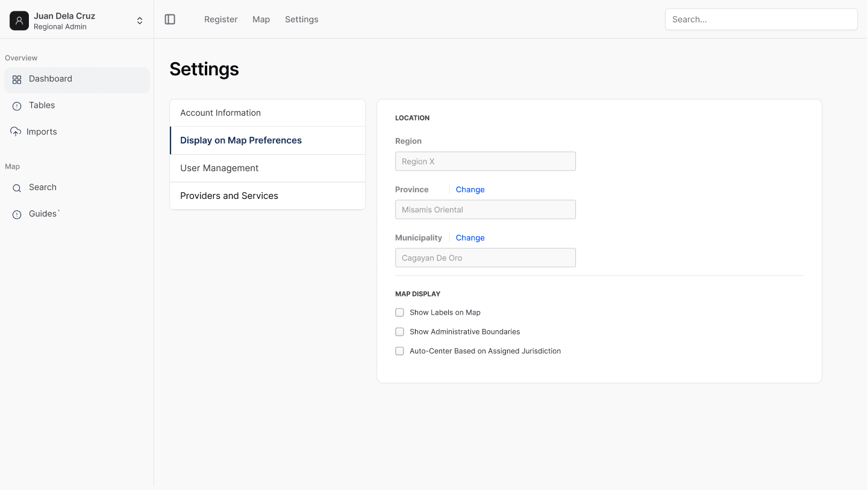Toggle Auto-Center Based on Assigned Jurisdiction
The image size is (868, 490).
click(399, 351)
